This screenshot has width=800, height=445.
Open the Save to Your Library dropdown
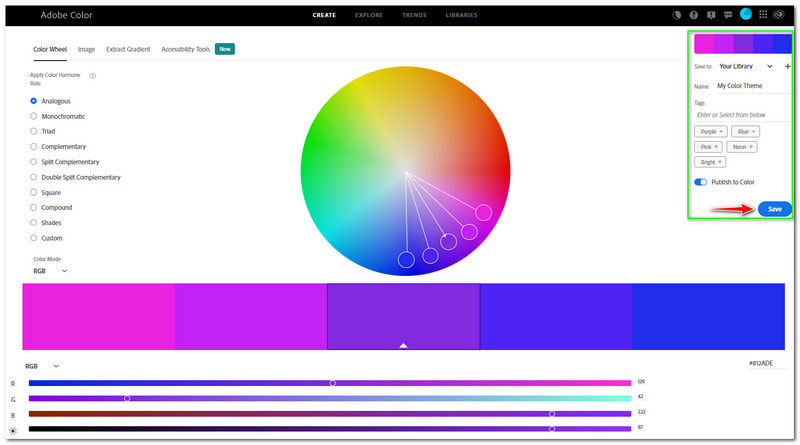tap(745, 66)
